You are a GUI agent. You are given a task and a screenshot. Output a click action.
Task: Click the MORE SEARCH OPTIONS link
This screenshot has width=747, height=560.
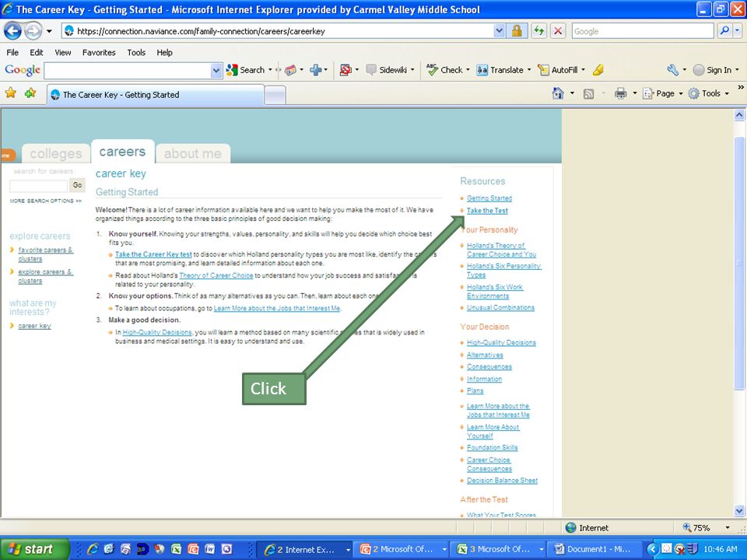(45, 201)
